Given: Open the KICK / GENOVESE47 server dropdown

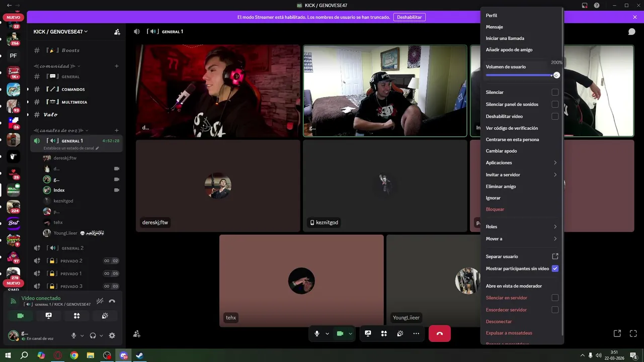Looking at the screenshot, I should 60,32.
